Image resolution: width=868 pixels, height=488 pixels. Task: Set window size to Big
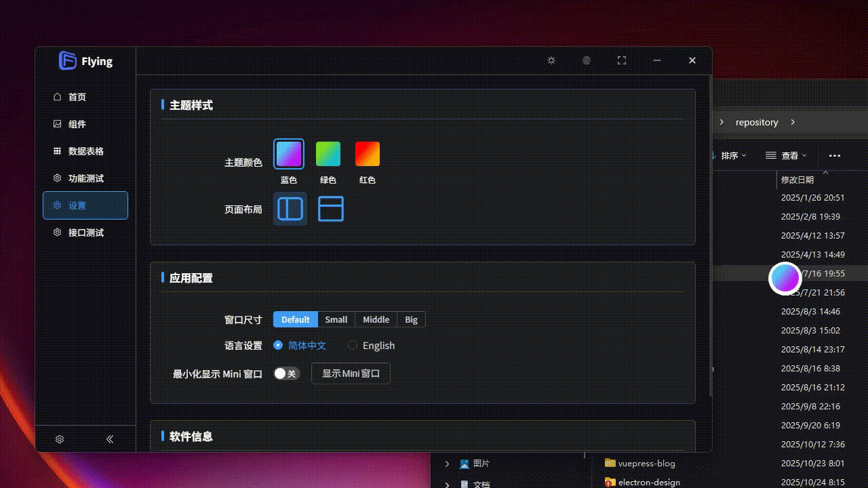tap(412, 319)
